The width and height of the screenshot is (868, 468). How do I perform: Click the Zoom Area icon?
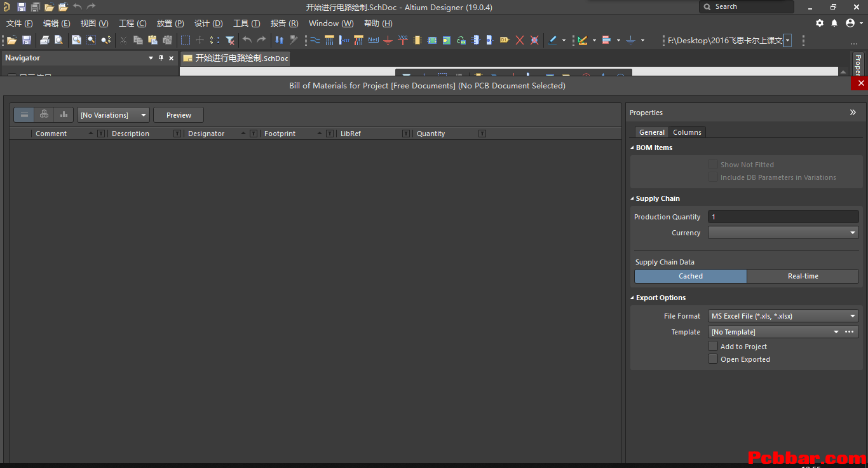click(x=92, y=40)
